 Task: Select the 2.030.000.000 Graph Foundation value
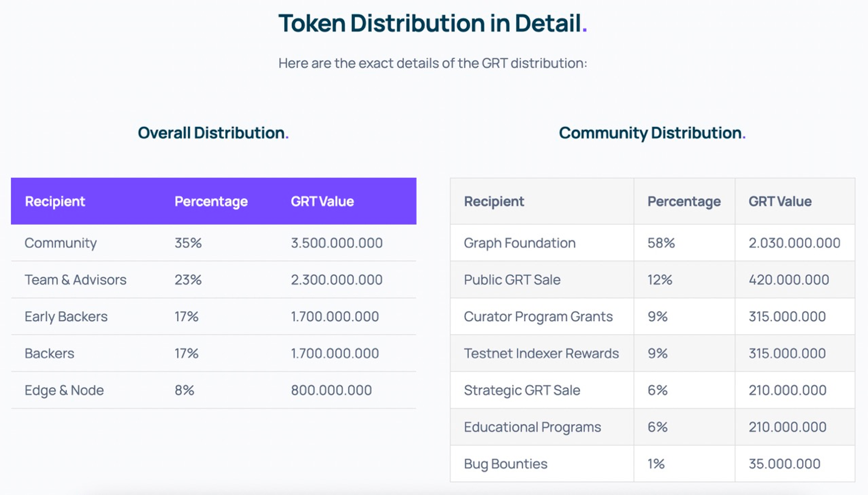tap(794, 243)
